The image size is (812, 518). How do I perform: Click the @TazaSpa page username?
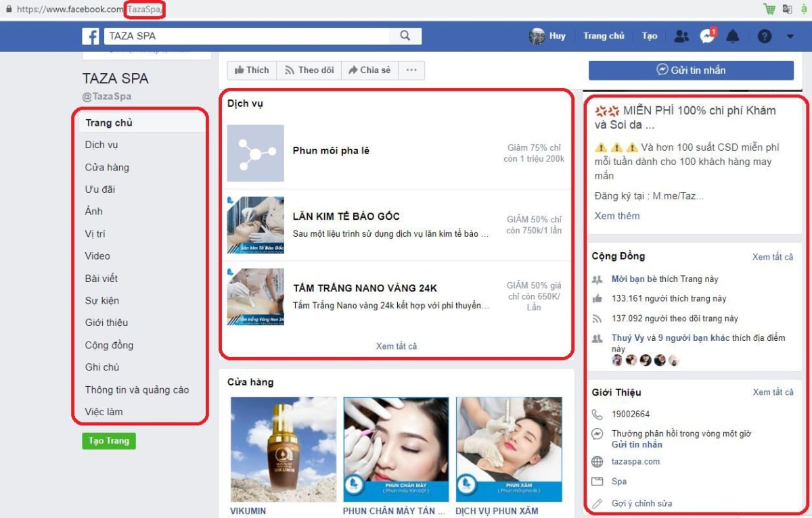point(107,97)
